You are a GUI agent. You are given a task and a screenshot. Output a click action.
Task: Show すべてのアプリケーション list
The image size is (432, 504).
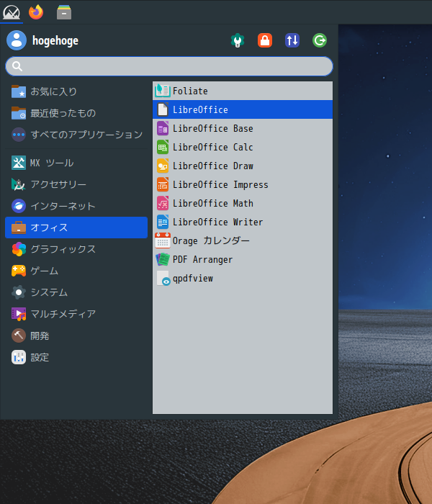tap(76, 135)
